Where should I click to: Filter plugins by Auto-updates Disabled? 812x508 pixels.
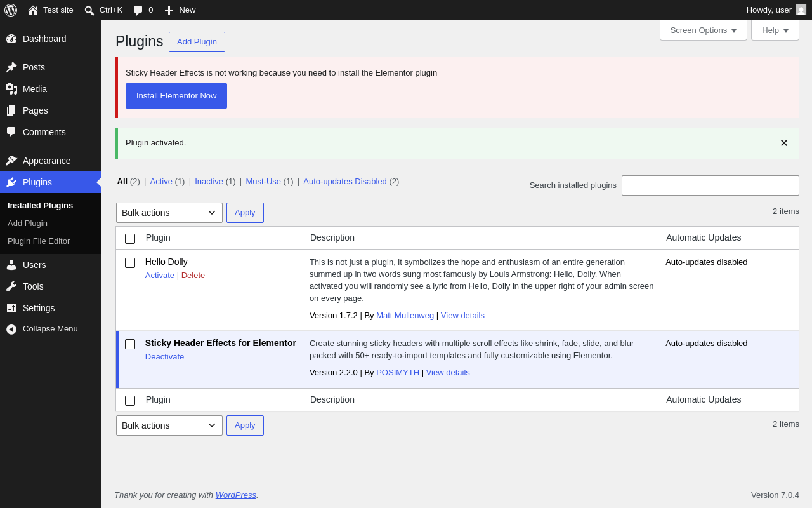(x=345, y=182)
